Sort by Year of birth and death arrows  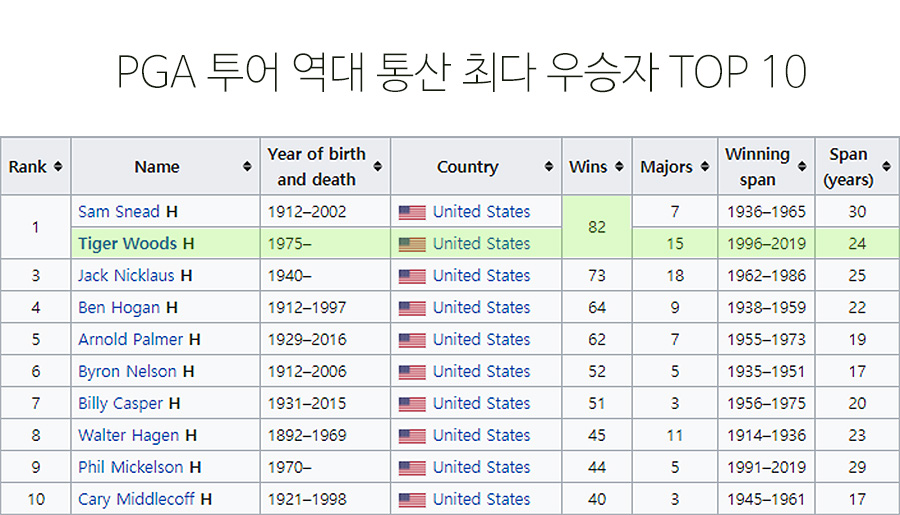pos(378,166)
